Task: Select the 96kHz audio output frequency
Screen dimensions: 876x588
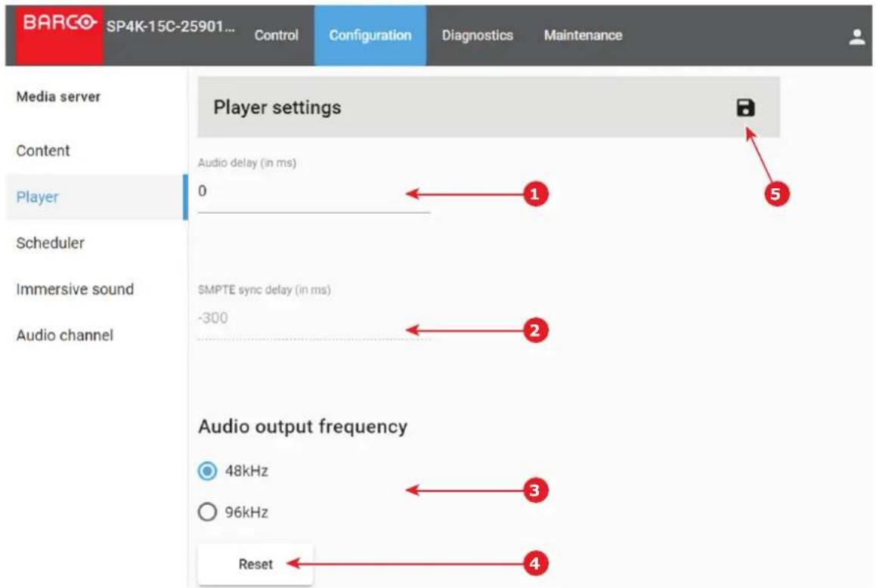Action: pyautogui.click(x=207, y=512)
